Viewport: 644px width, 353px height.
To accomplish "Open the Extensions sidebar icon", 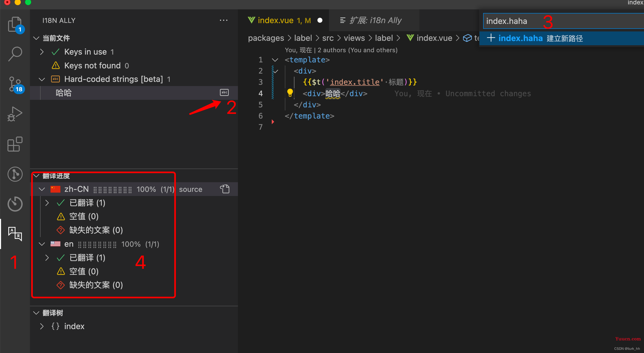I will point(15,144).
